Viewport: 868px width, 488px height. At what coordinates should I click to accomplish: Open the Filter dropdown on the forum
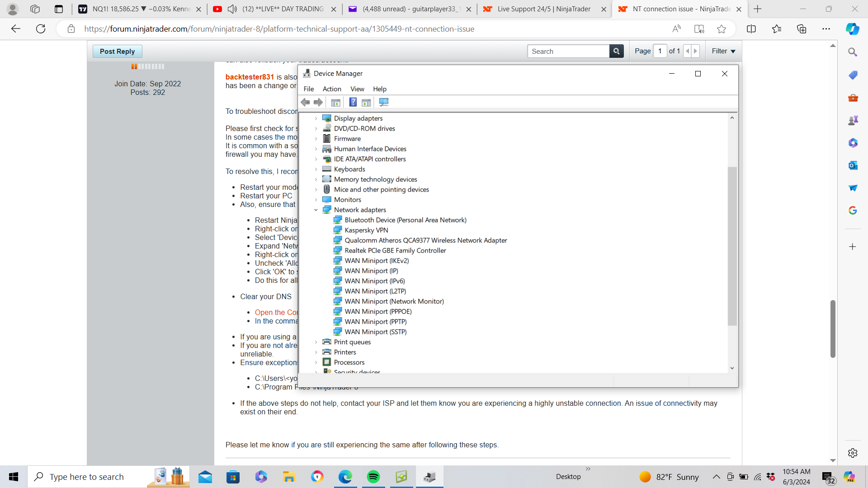click(x=723, y=51)
